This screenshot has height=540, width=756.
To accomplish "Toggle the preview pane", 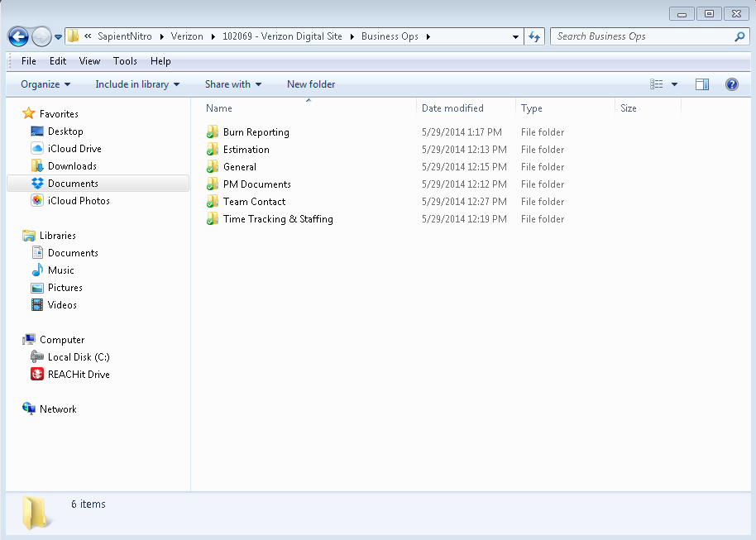I will click(x=702, y=84).
